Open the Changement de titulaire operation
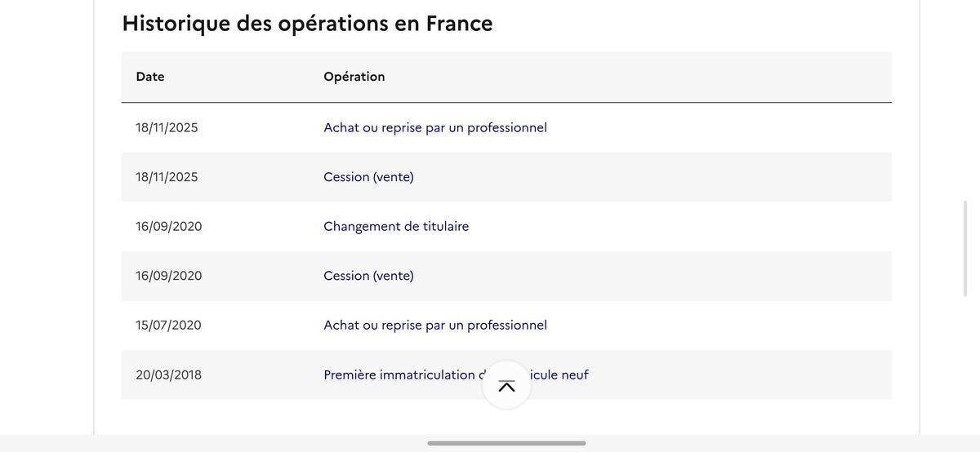The height and width of the screenshot is (452, 980). [396, 227]
